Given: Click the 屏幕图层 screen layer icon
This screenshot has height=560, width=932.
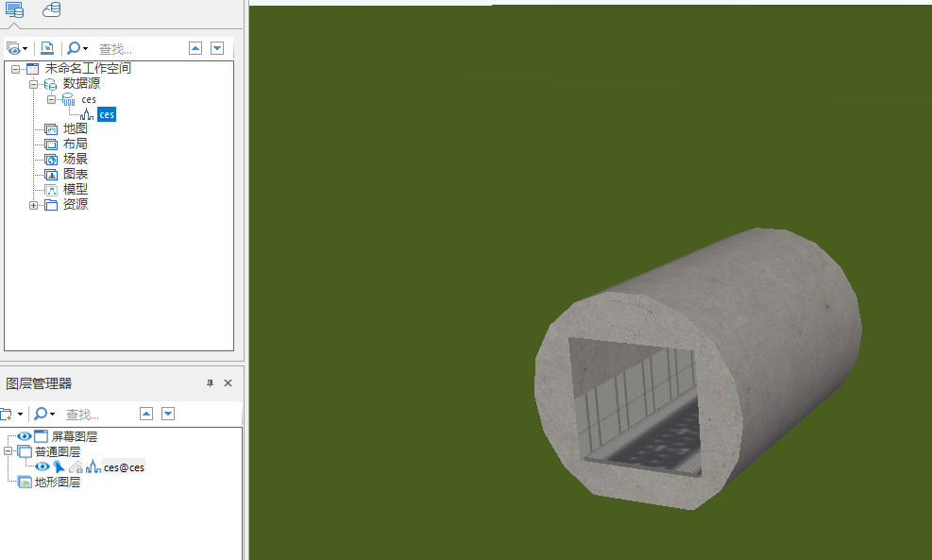Looking at the screenshot, I should pyautogui.click(x=41, y=436).
